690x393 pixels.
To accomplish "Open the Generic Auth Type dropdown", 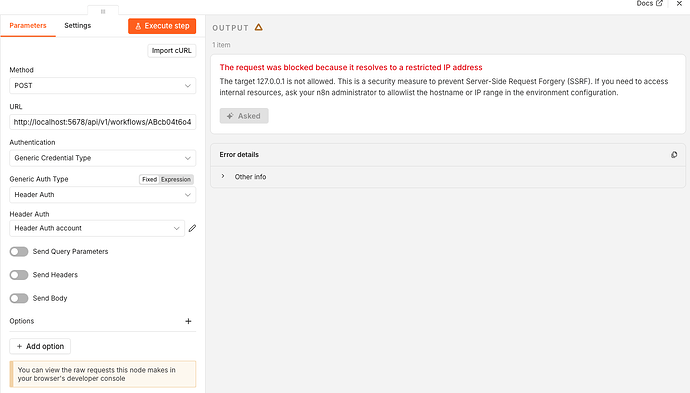I will point(103,195).
